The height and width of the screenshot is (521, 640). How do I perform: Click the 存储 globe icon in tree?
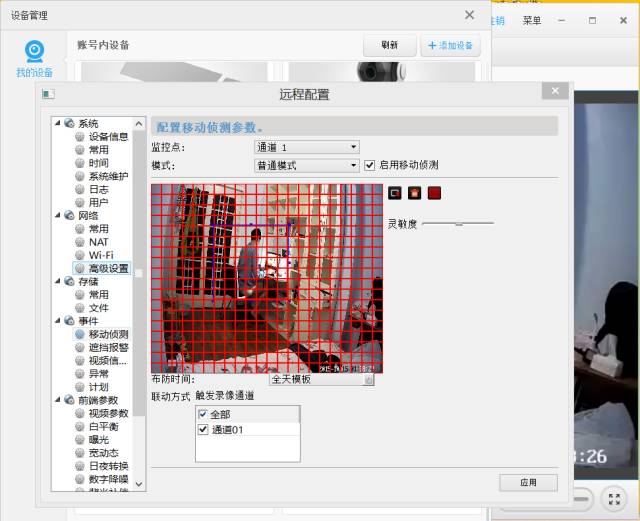click(69, 282)
